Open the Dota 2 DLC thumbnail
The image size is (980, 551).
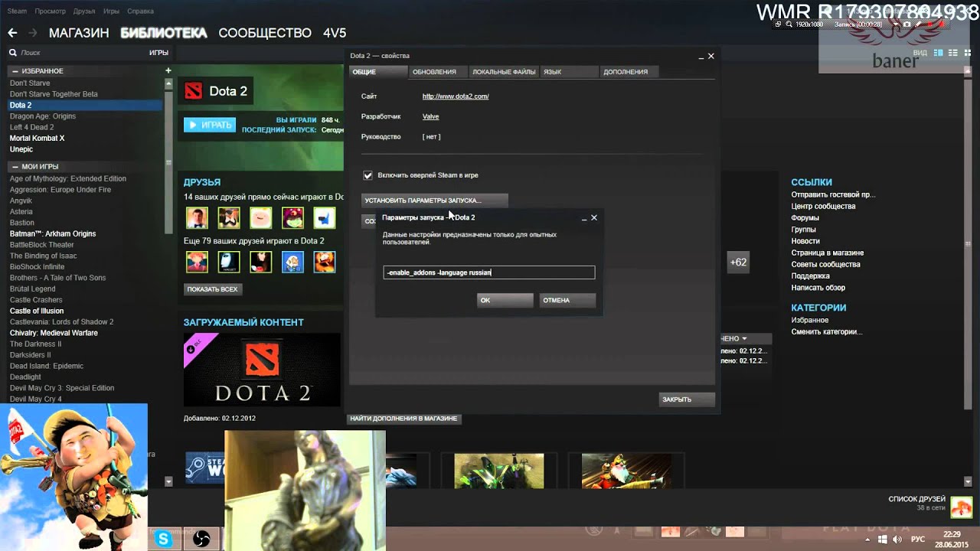pyautogui.click(x=262, y=370)
